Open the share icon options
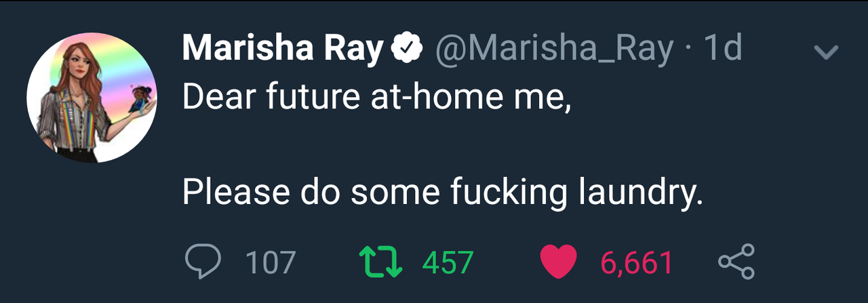868x303 pixels. coord(736,262)
